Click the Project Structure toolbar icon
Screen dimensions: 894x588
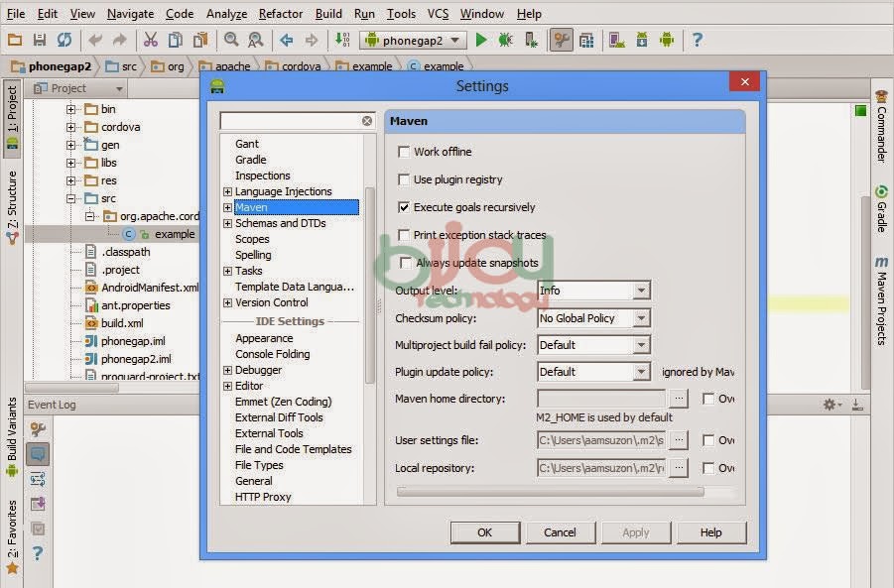click(586, 40)
